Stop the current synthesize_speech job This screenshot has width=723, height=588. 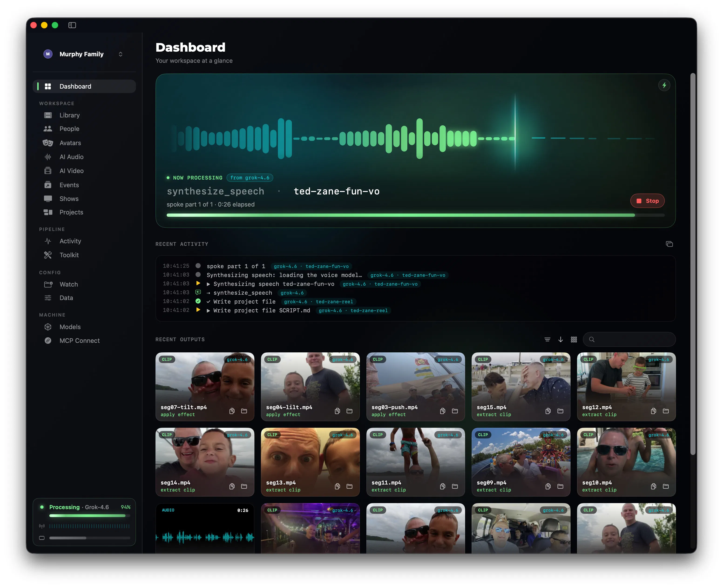coord(647,201)
